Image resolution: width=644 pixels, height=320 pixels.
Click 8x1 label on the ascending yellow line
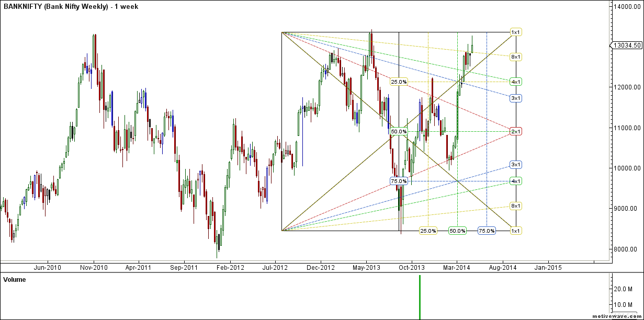tap(516, 206)
